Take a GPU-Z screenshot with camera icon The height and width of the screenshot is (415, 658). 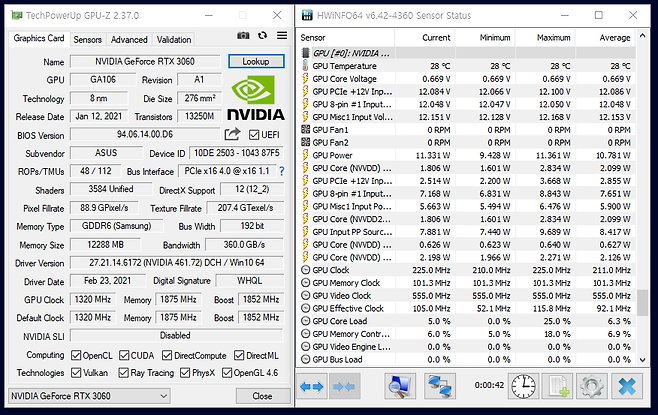243,36
